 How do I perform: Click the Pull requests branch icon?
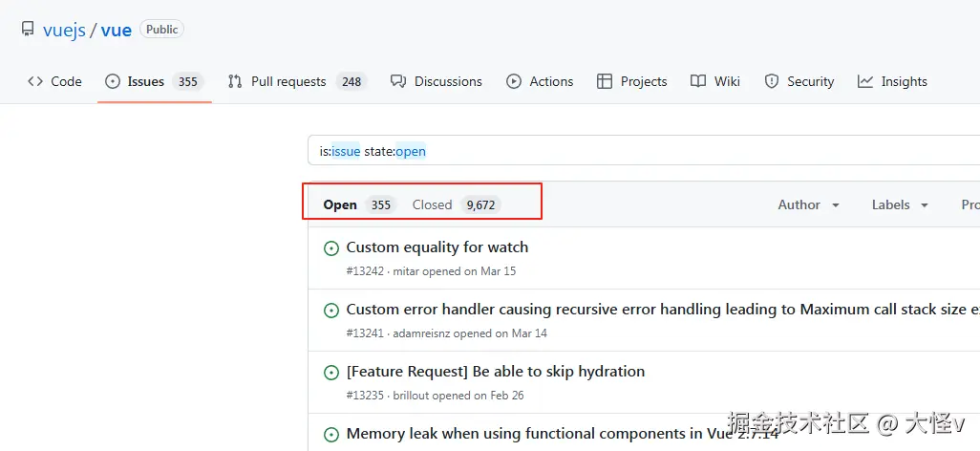point(235,81)
